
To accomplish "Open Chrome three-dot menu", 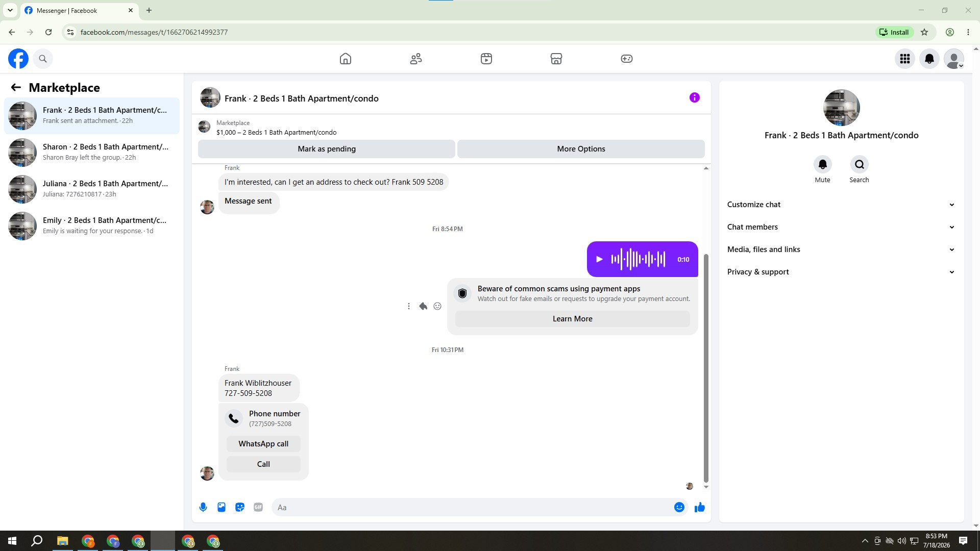I will [x=968, y=32].
